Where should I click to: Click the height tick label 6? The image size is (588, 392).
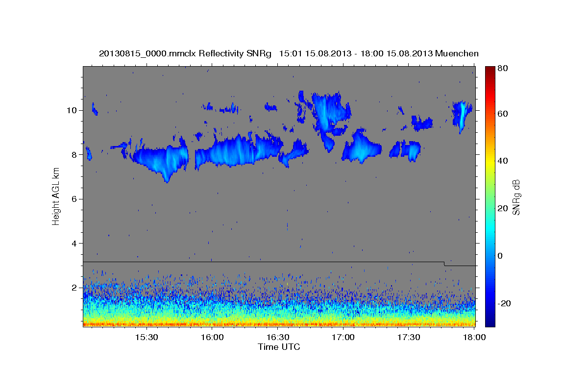tap(75, 199)
